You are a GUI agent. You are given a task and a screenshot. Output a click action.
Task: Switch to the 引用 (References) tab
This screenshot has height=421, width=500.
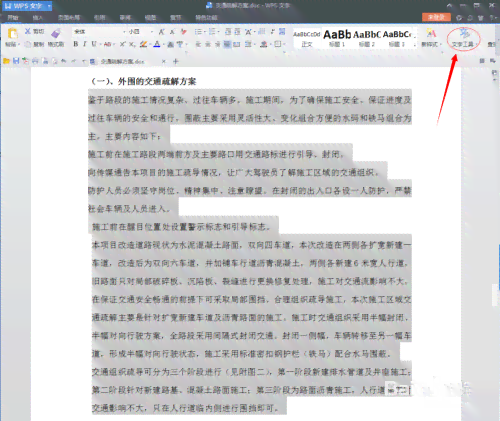click(x=99, y=18)
